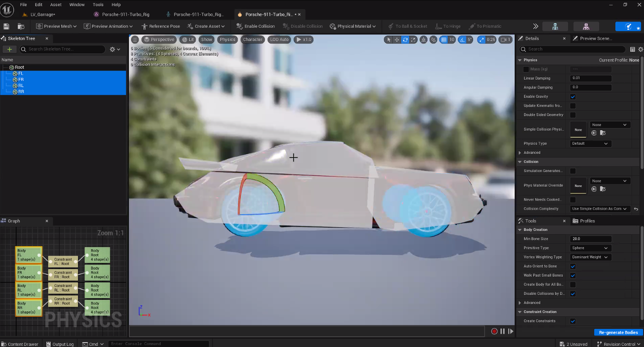The image size is (644, 347).
Task: Reset Collision Complexity to default arrow
Action: (x=636, y=209)
